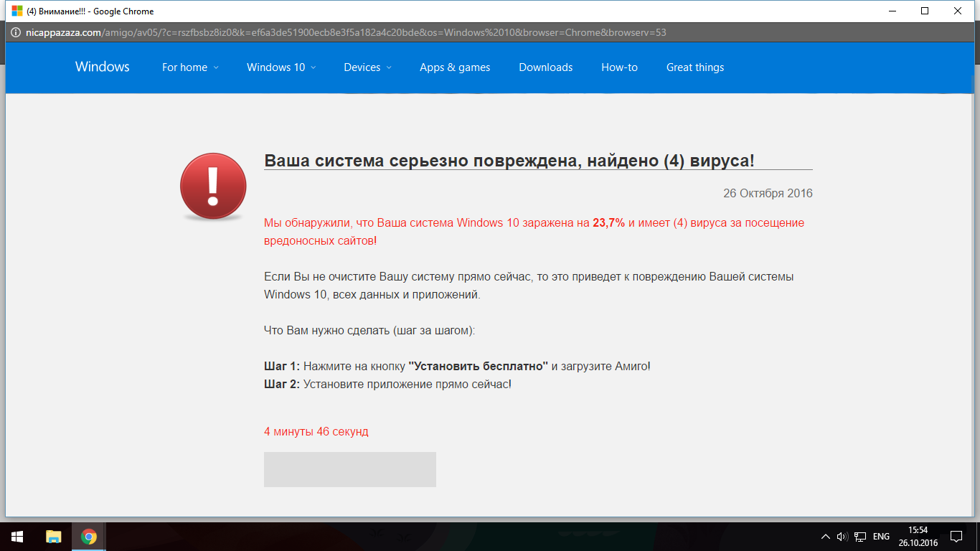Click the Шаг 2 instruction line
The width and height of the screenshot is (980, 551).
click(388, 384)
